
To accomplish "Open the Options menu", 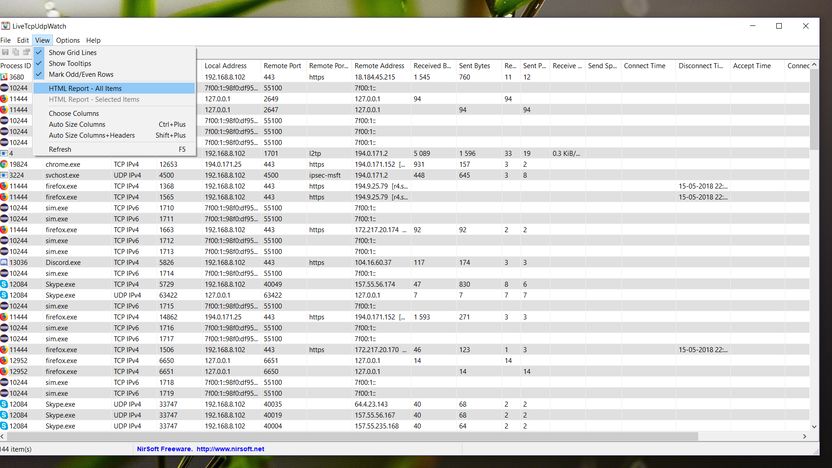I will point(68,40).
